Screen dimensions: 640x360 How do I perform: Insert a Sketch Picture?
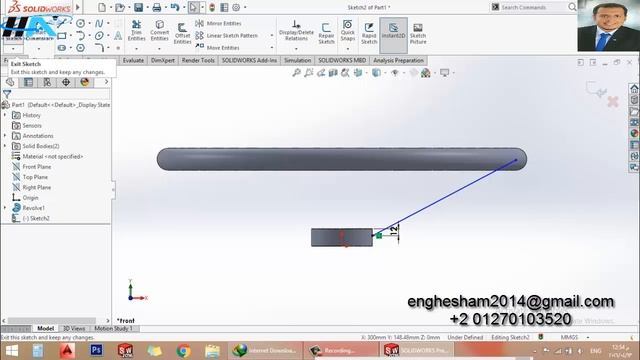[418, 33]
